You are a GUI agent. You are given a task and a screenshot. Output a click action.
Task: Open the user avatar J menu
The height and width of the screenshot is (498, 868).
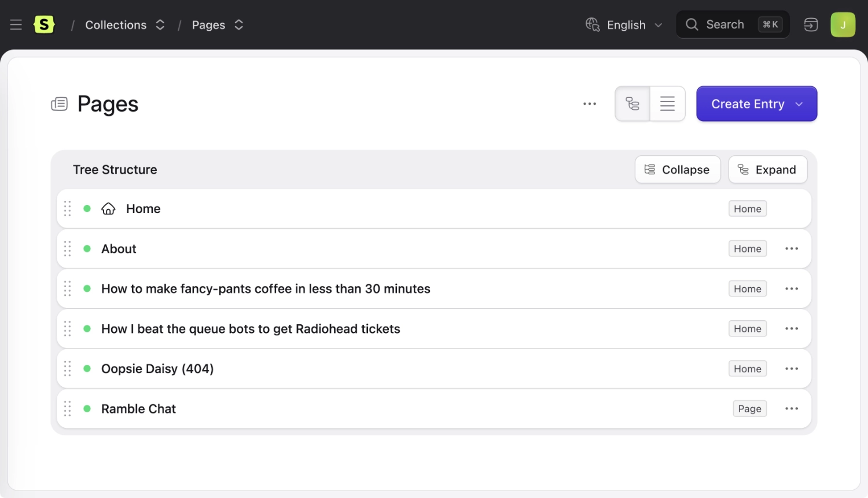[x=843, y=25]
